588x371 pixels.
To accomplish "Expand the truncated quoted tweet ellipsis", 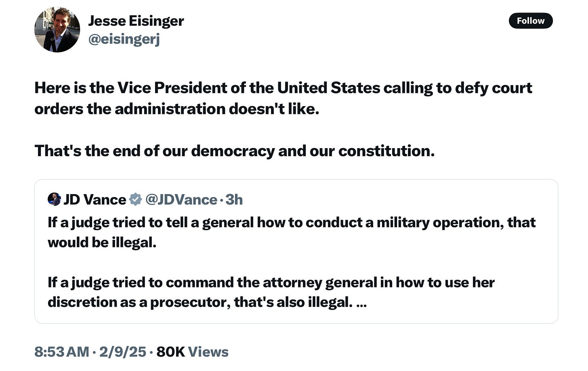I will pyautogui.click(x=361, y=303).
